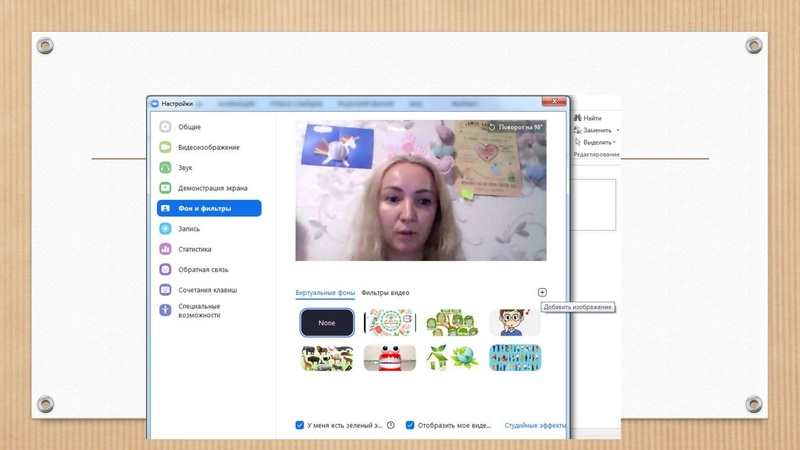Image resolution: width=800 pixels, height=450 pixels.
Task: Show the Статистика section
Action: [x=194, y=249]
